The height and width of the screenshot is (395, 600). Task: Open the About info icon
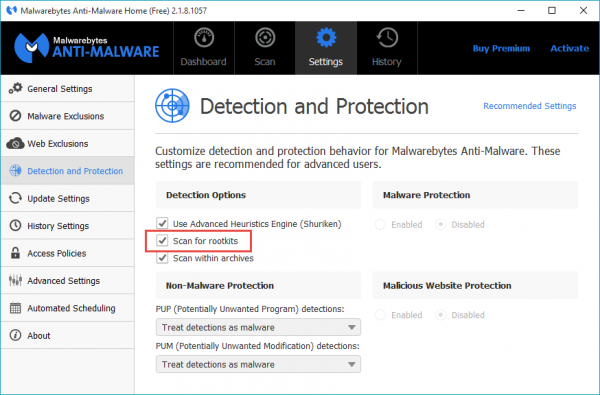click(x=15, y=335)
